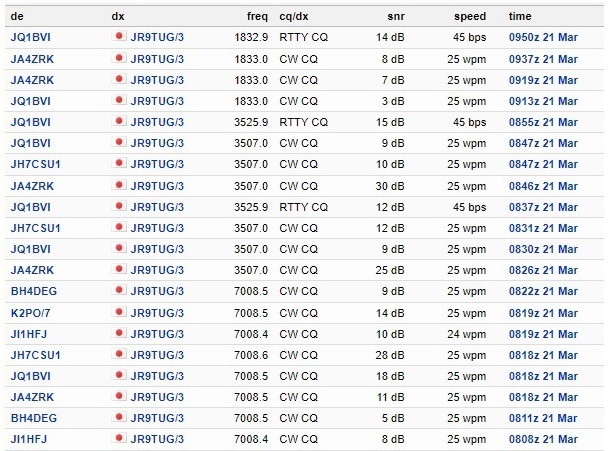Image resolution: width=610 pixels, height=451 pixels.
Task: Click Japan flag in 0855z RTTY row
Action: [119, 121]
